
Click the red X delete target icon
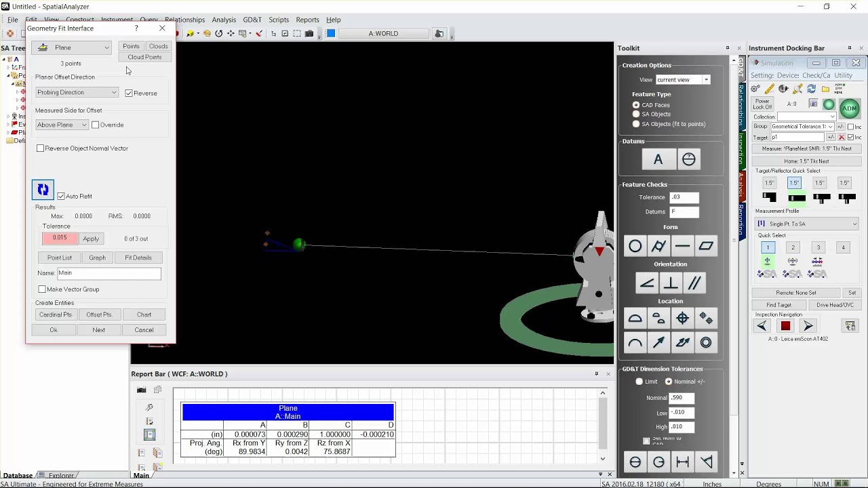pyautogui.click(x=842, y=138)
